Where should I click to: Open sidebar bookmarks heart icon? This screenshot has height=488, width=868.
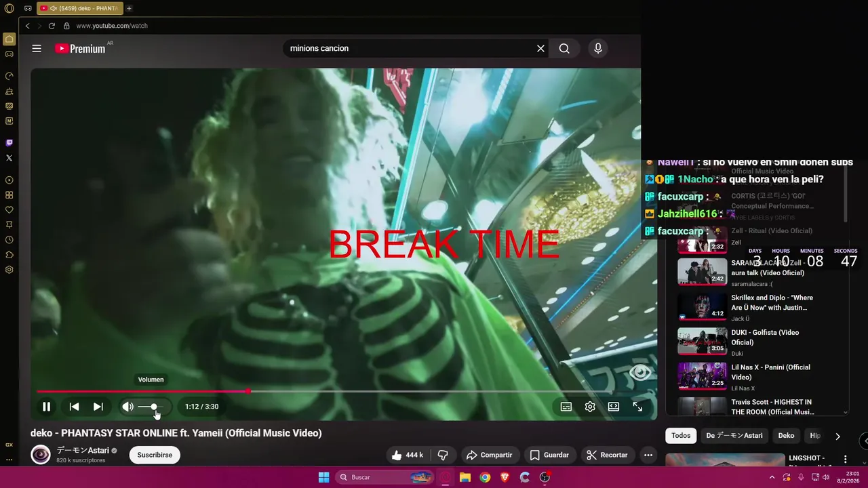[x=9, y=209]
